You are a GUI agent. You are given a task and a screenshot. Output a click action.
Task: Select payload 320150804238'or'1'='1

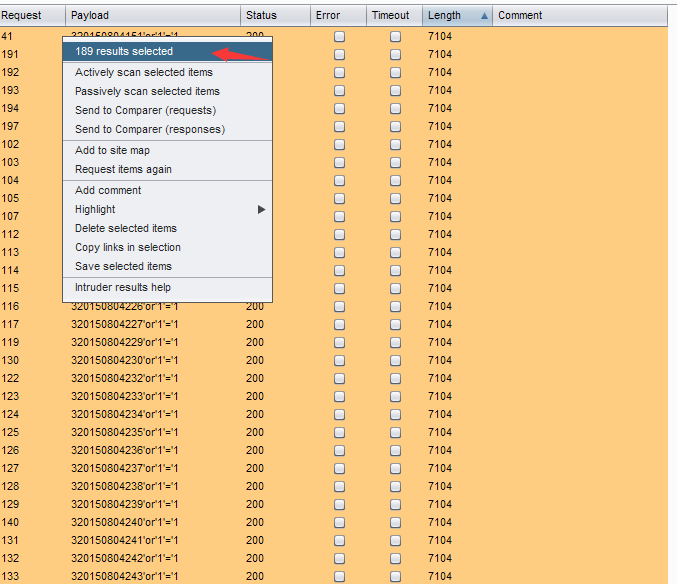coord(125,486)
